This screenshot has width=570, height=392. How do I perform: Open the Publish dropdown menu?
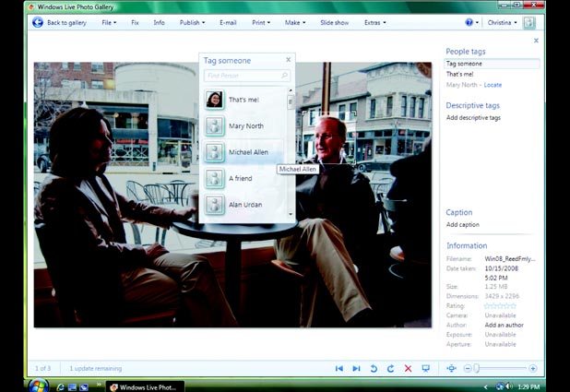pos(192,22)
